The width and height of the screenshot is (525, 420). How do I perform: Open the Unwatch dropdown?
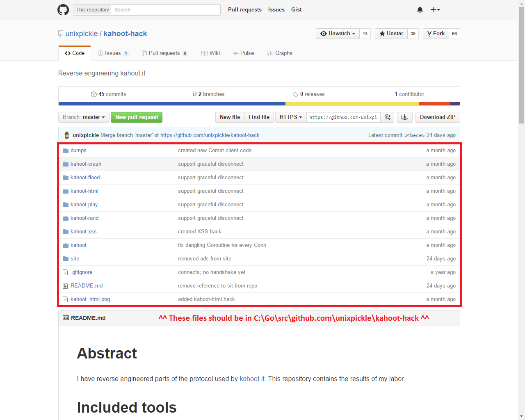(338, 34)
